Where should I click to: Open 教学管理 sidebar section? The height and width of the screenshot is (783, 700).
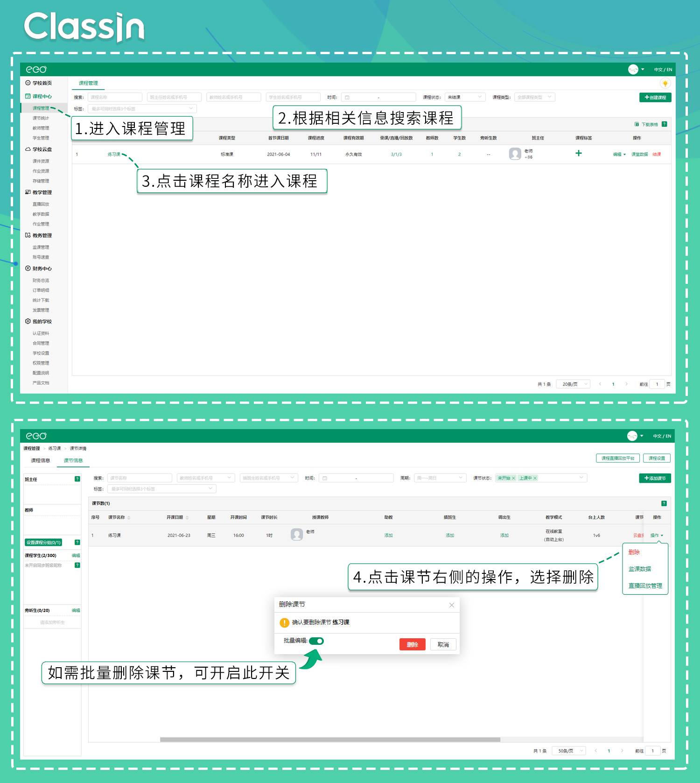pyautogui.click(x=38, y=192)
